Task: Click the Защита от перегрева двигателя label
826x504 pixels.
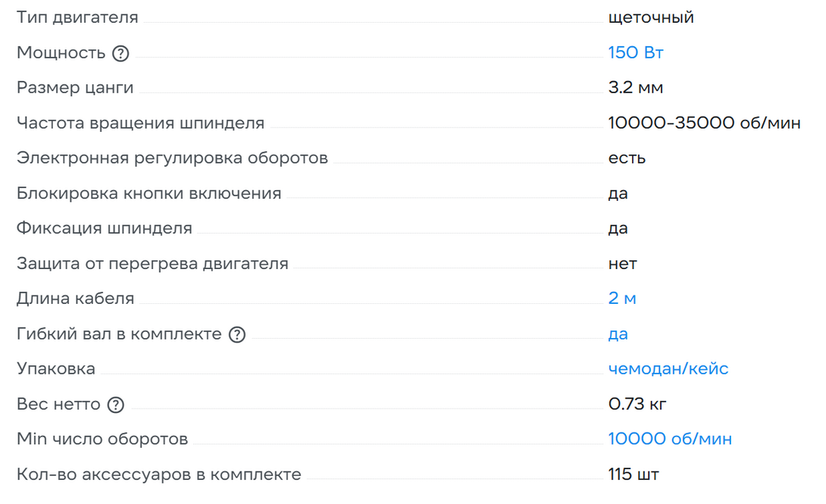Action: 152,264
